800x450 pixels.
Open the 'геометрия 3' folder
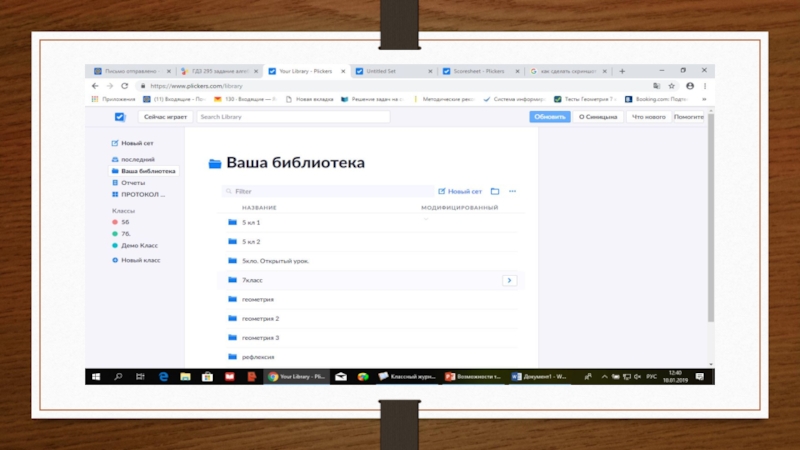[x=371, y=338]
